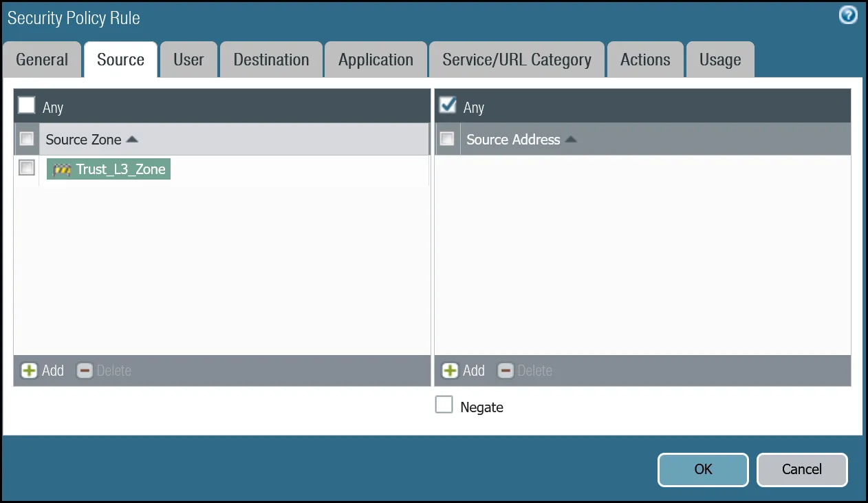868x503 pixels.
Task: Click green plus Add icon under Source Address
Action: coord(451,371)
